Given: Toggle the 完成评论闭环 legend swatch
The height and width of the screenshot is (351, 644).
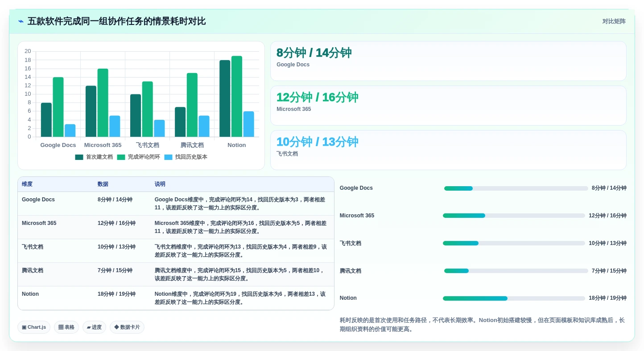Looking at the screenshot, I should (121, 157).
